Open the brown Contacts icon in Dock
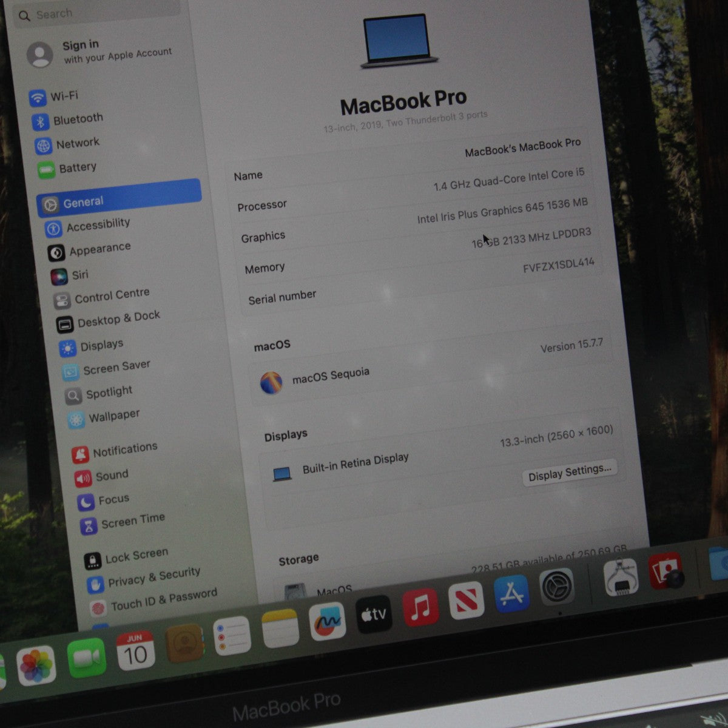The image size is (728, 728). click(x=184, y=643)
